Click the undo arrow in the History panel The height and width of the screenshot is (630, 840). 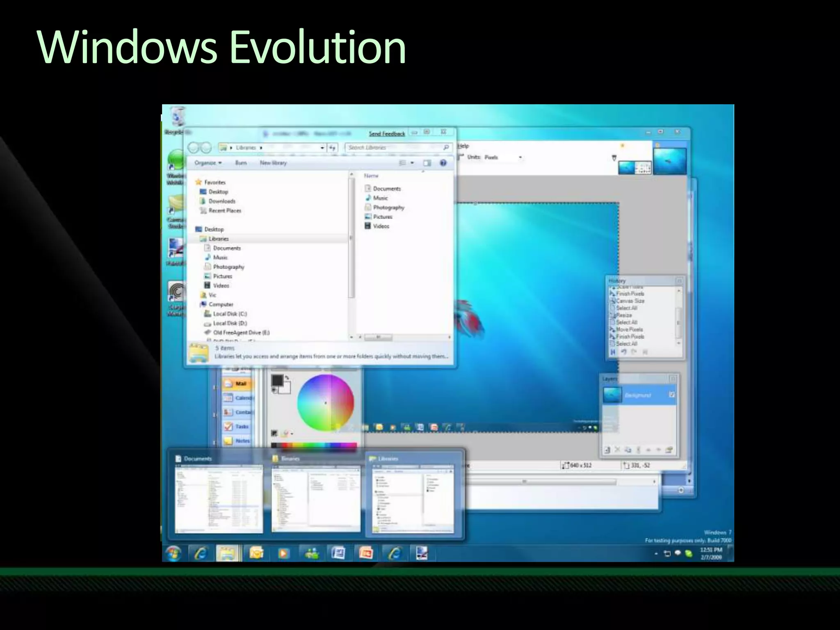[623, 352]
